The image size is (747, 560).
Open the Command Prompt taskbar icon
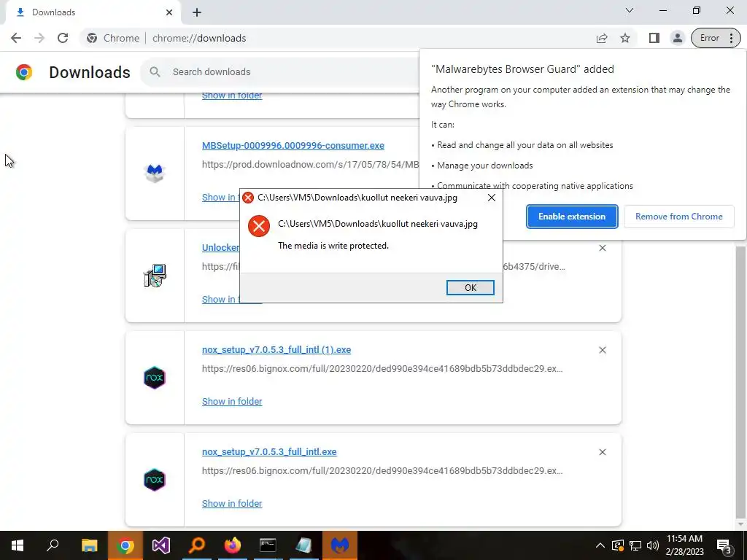point(268,545)
